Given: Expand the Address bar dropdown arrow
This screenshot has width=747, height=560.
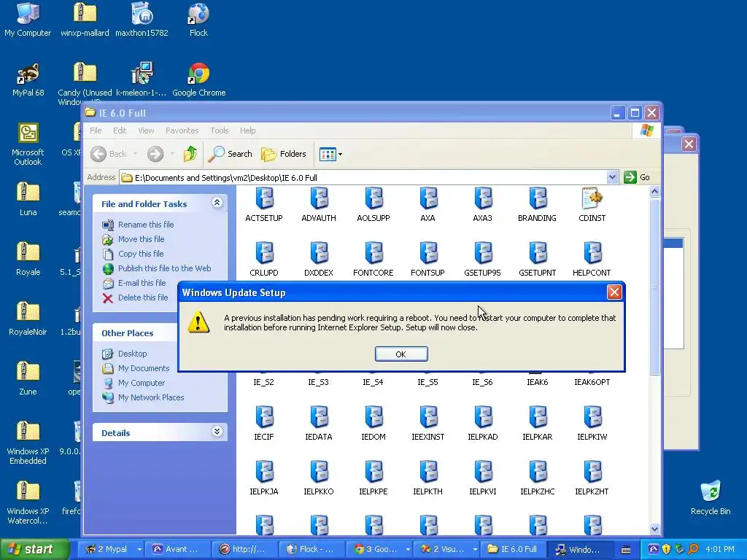Looking at the screenshot, I should [612, 178].
